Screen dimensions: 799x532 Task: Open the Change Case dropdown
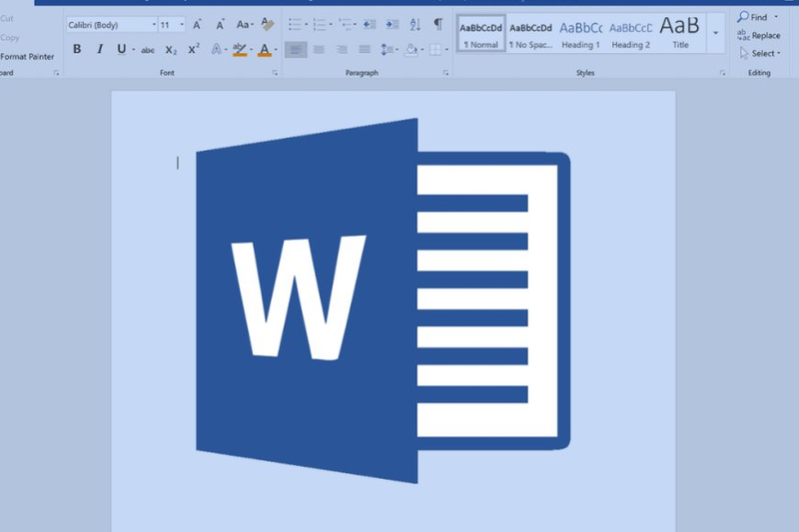click(x=245, y=24)
